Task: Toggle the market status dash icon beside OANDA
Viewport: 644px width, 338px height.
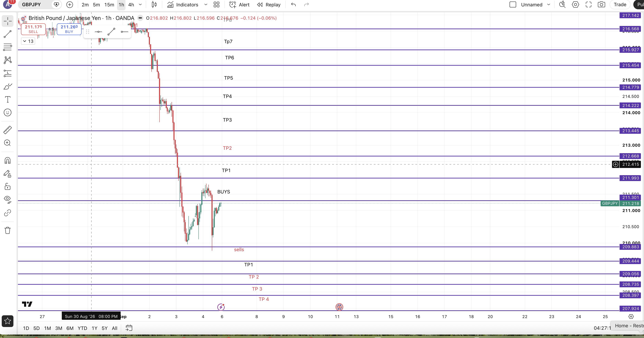Action: coord(140,18)
